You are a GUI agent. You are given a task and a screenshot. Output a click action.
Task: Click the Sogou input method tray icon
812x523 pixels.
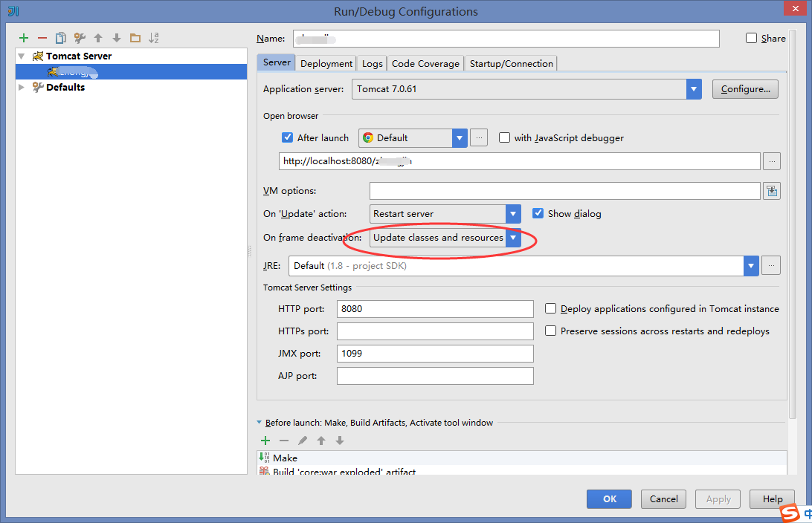(x=790, y=512)
